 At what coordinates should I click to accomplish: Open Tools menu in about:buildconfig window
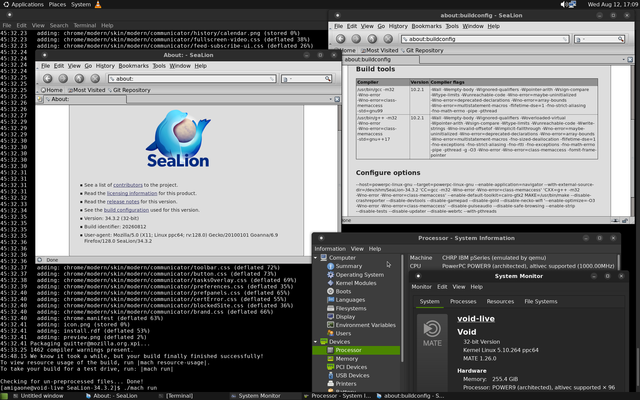tap(452, 26)
